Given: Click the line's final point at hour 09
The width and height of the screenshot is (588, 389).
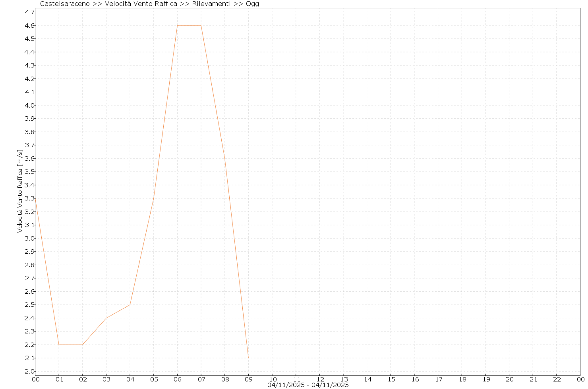Looking at the screenshot, I should pyautogui.click(x=248, y=358).
